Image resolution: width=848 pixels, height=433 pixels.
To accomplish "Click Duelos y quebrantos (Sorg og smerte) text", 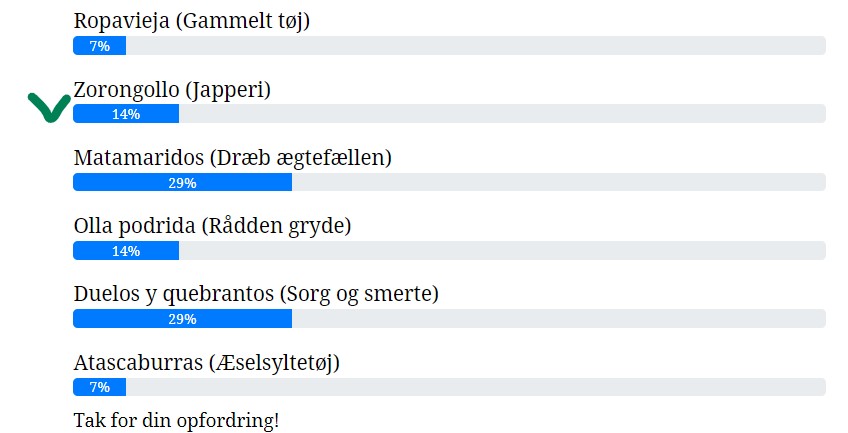I will coord(256,294).
